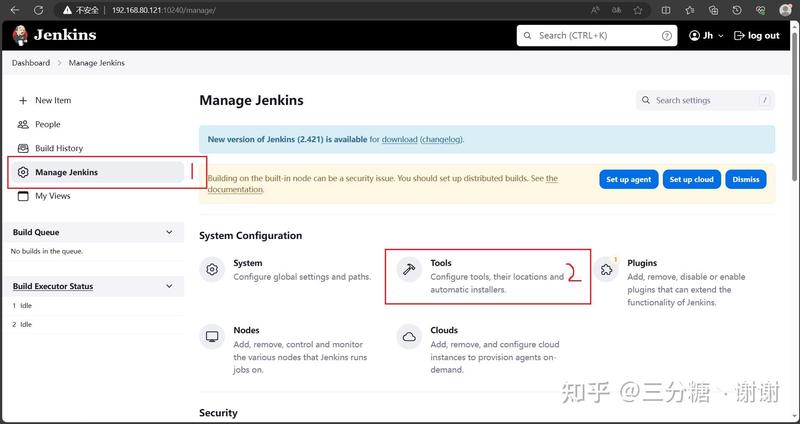The height and width of the screenshot is (424, 800).
Task: Click the not-secure warning icon in address bar
Action: click(x=67, y=10)
